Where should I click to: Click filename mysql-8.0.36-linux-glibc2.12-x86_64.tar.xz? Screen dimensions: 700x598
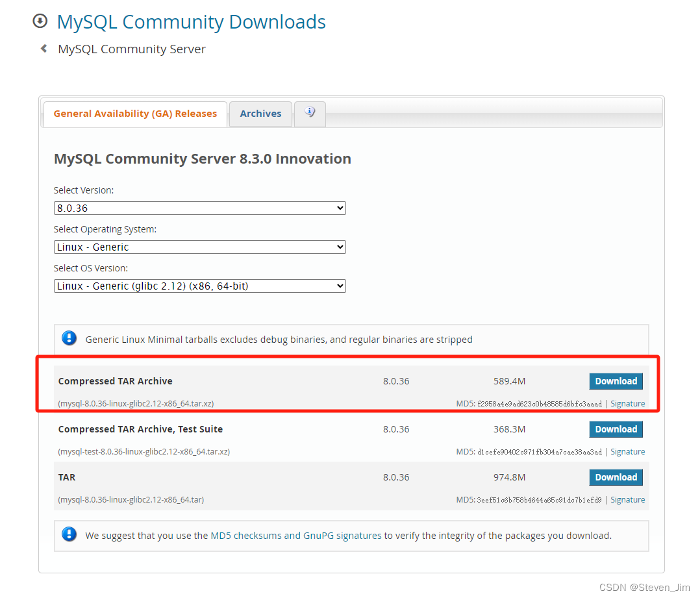(x=136, y=403)
